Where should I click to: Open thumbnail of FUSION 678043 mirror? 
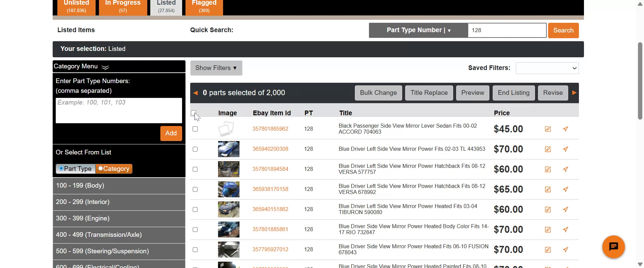click(229, 250)
